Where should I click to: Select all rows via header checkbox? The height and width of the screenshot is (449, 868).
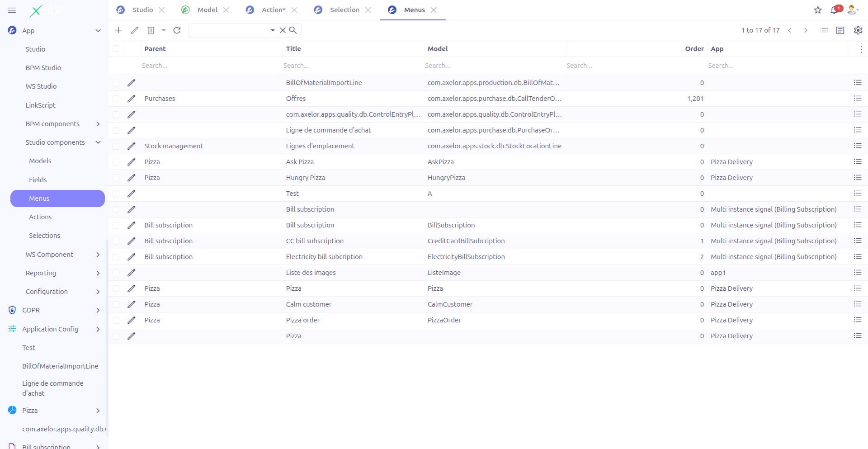(116, 48)
